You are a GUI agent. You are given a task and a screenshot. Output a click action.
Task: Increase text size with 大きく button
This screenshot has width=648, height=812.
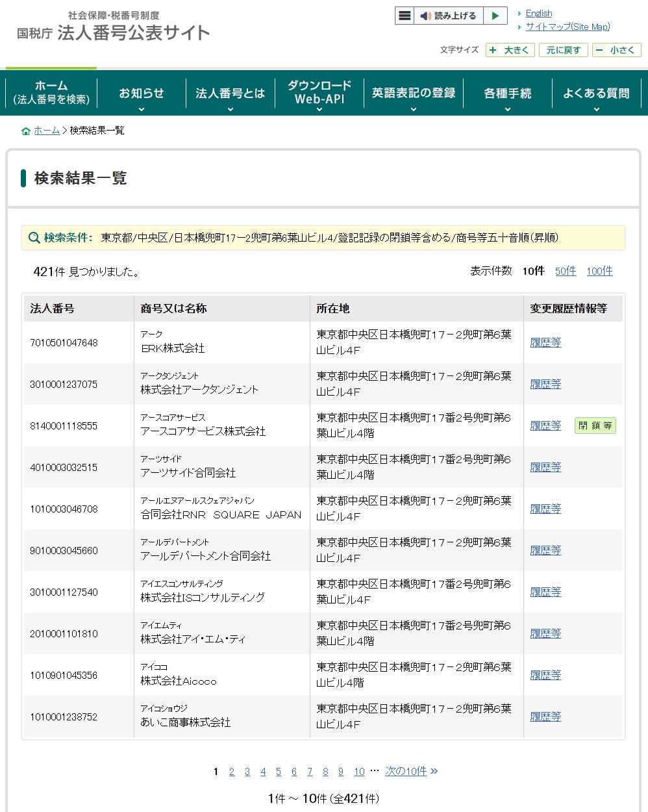[510, 50]
